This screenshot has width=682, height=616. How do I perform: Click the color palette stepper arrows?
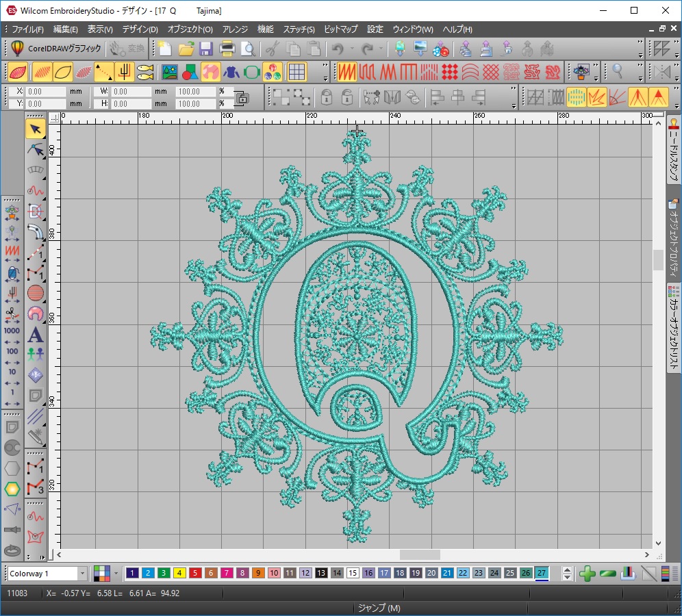pyautogui.click(x=567, y=574)
